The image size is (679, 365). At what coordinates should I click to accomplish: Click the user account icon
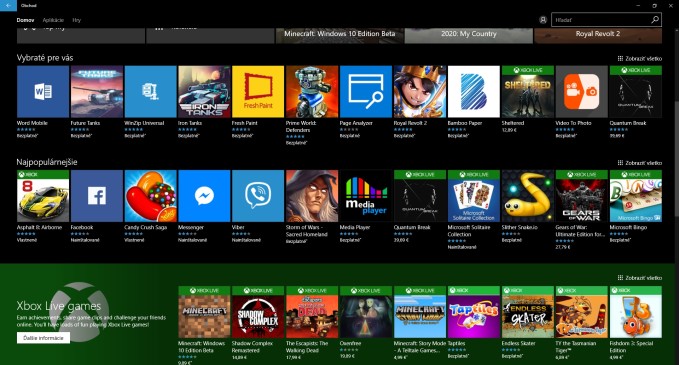pyautogui.click(x=543, y=20)
